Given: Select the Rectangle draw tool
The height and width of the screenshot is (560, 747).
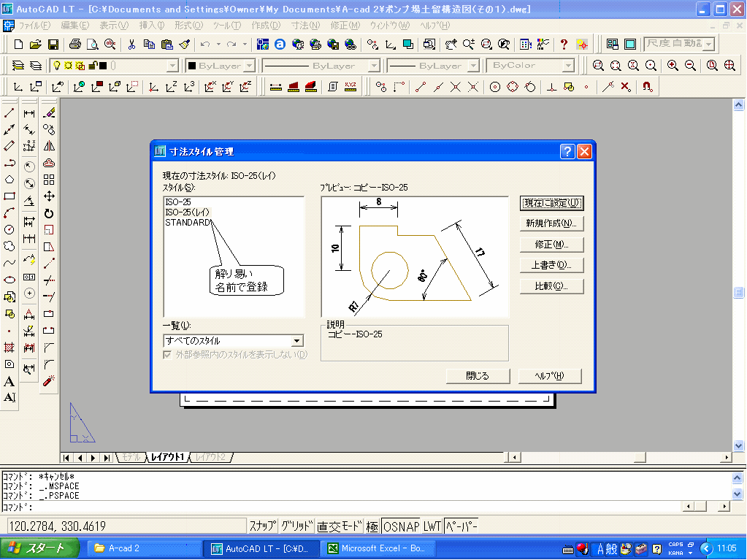Looking at the screenshot, I should tap(9, 196).
